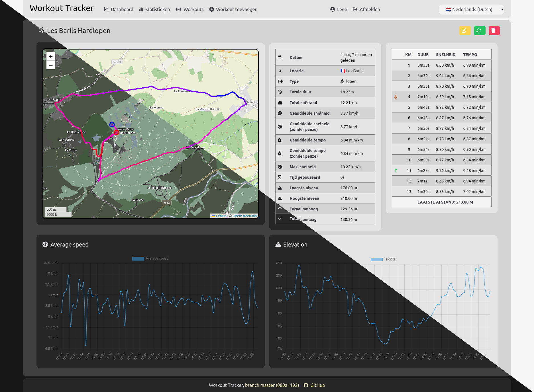Toggle the Average speed legend swatch
This screenshot has height=392, width=534.
[138, 258]
